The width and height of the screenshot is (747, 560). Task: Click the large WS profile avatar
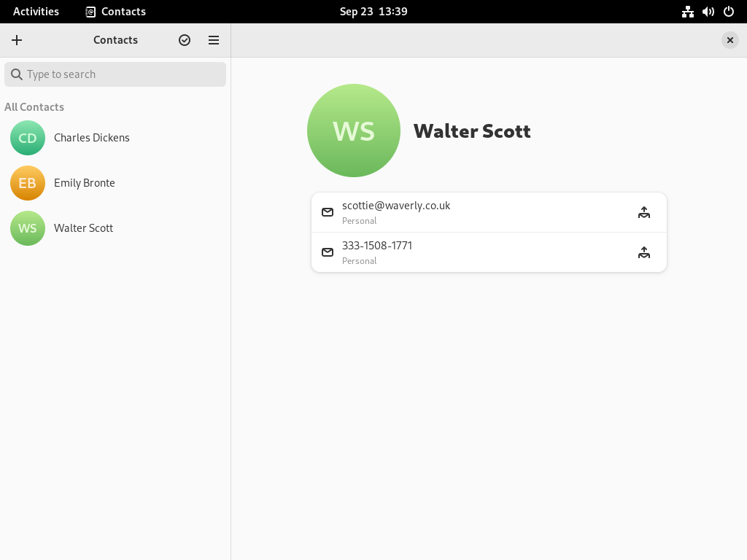(354, 131)
